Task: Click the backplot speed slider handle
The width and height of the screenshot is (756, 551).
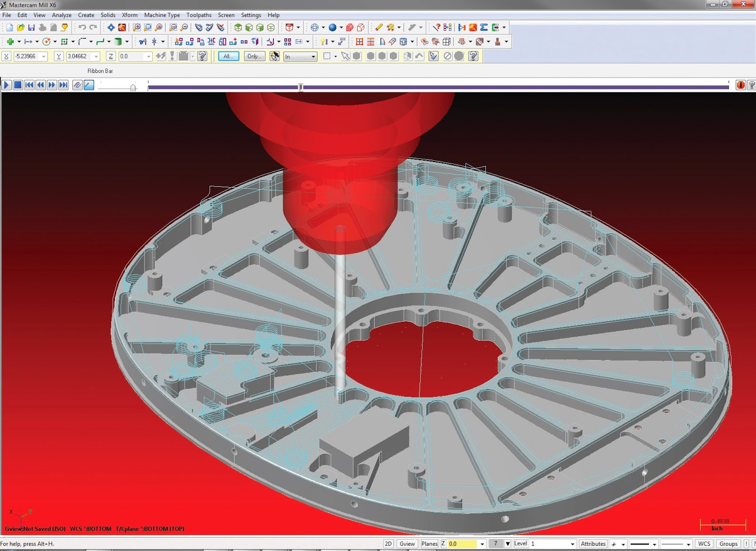Action: [133, 87]
